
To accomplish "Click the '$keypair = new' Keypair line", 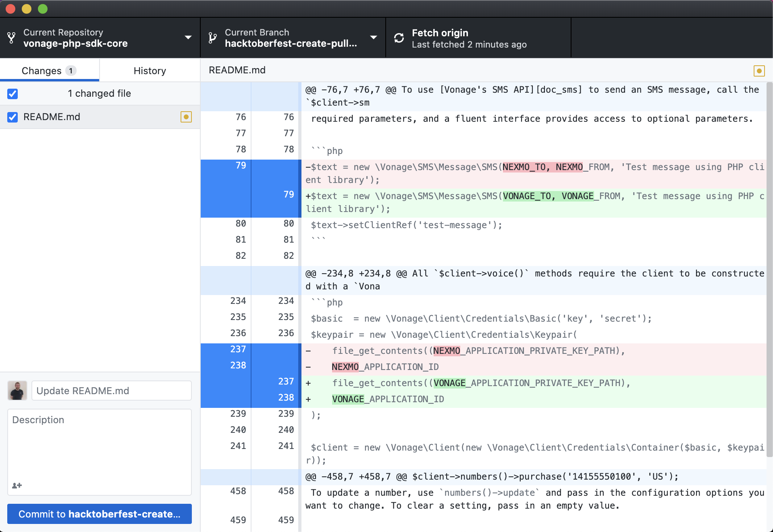I will pyautogui.click(x=534, y=335).
